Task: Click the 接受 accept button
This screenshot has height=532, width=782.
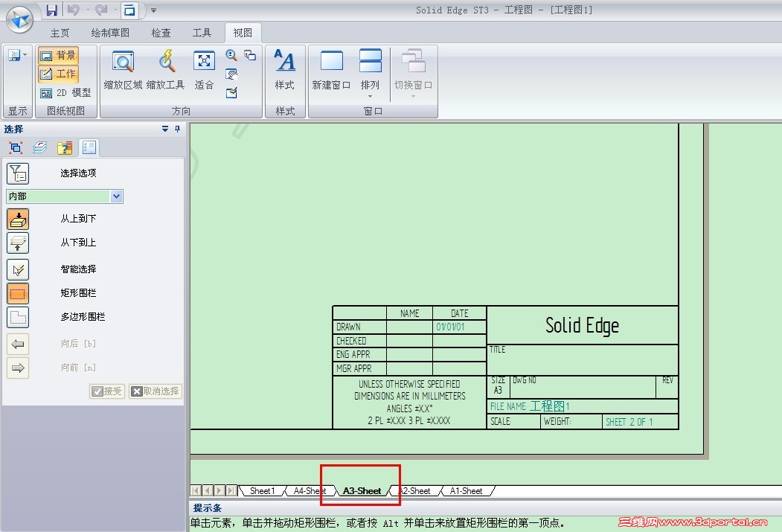Action: [x=107, y=391]
